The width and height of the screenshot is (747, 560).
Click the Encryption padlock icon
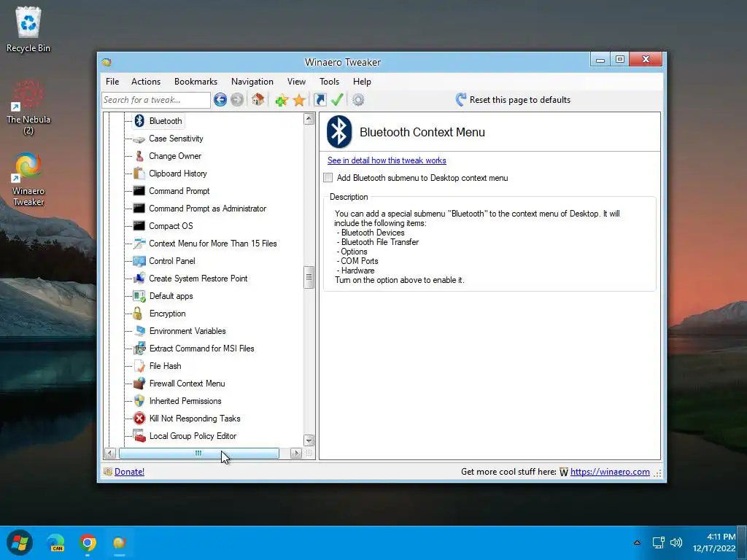click(138, 314)
